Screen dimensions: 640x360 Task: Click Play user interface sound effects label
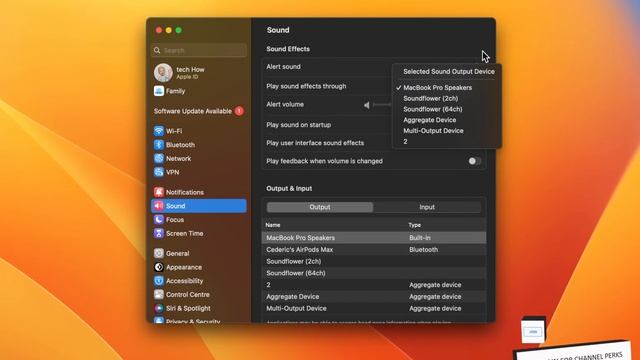[x=315, y=143]
